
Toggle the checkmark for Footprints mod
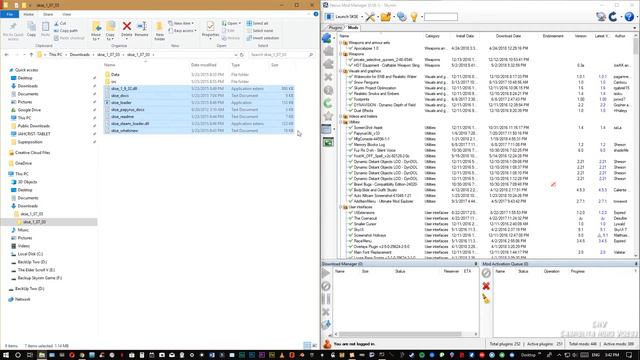(x=350, y=99)
